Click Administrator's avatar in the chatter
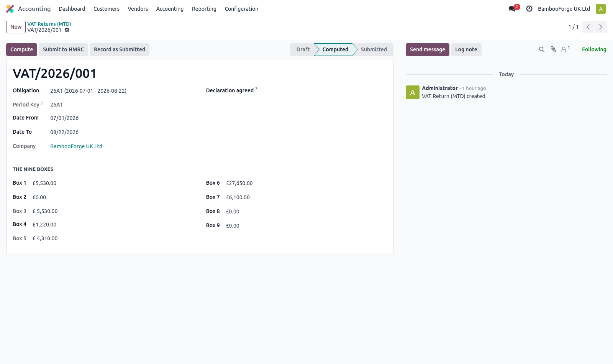613x364 pixels. (412, 92)
